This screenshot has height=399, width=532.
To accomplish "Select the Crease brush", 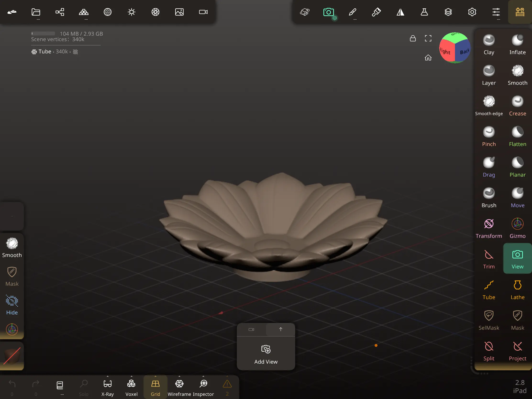I will click(518, 106).
